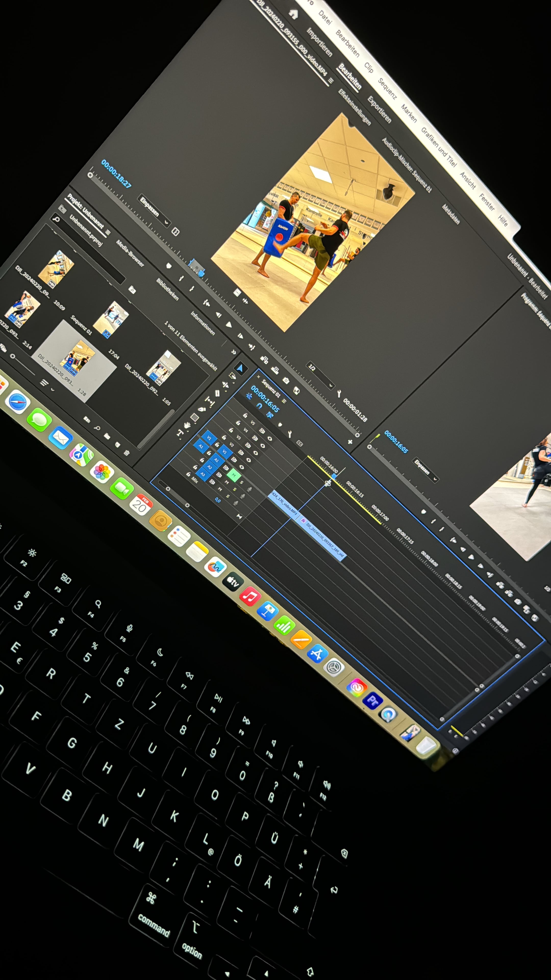Step back one frame in Source monitor
The image size is (551, 980).
coord(218,315)
